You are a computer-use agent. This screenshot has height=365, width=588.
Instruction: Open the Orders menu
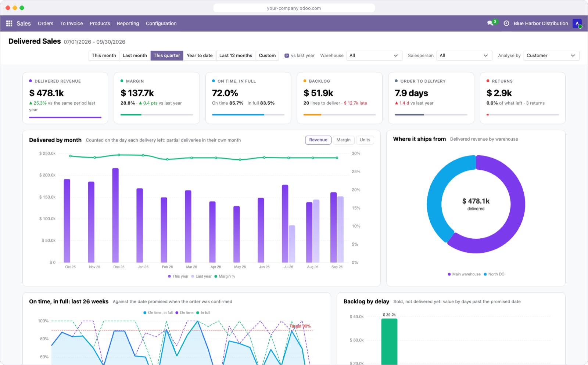46,24
